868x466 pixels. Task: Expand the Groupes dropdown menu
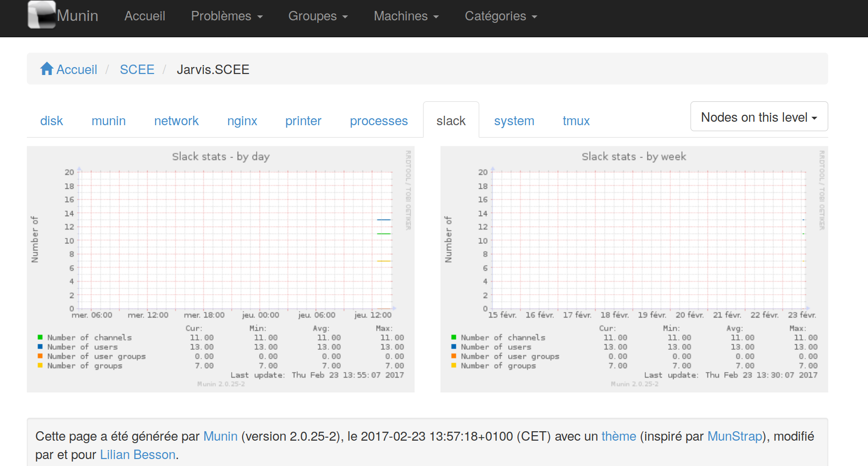click(318, 16)
